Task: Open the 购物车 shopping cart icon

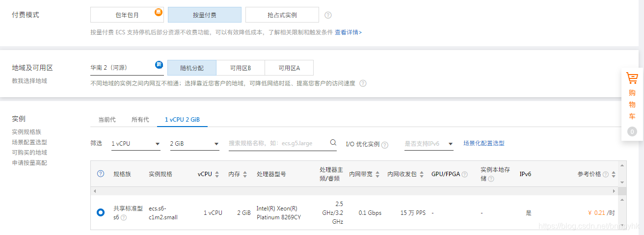Action: pyautogui.click(x=632, y=78)
